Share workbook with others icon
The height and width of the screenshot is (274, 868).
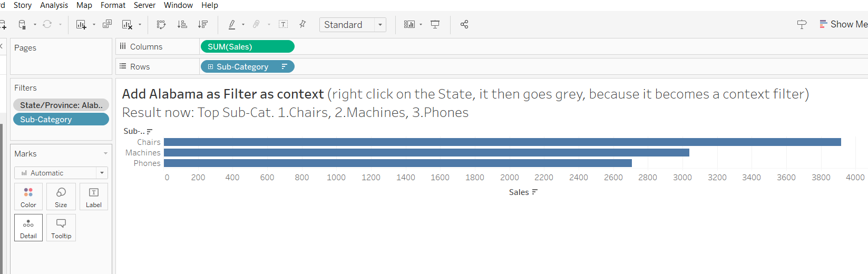click(464, 24)
